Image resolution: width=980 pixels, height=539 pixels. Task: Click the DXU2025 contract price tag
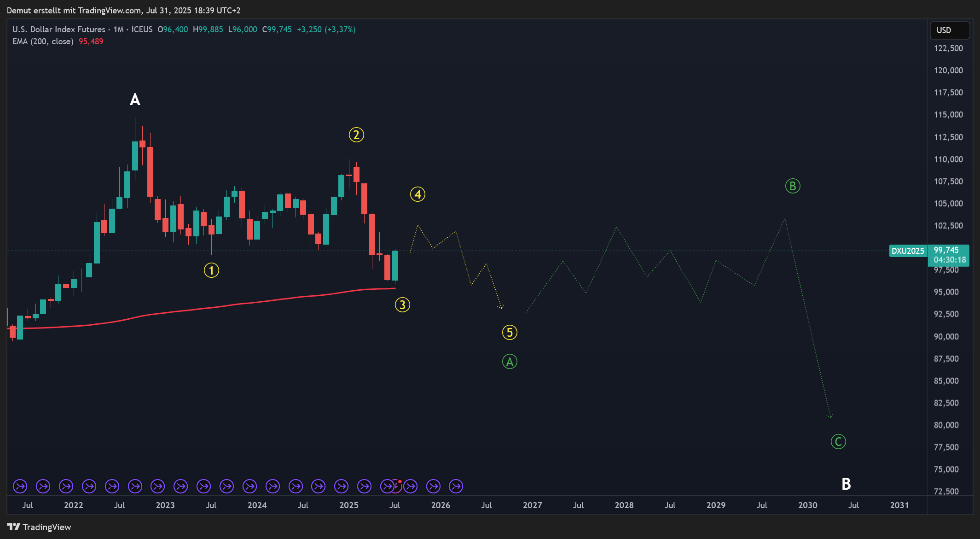(x=907, y=251)
